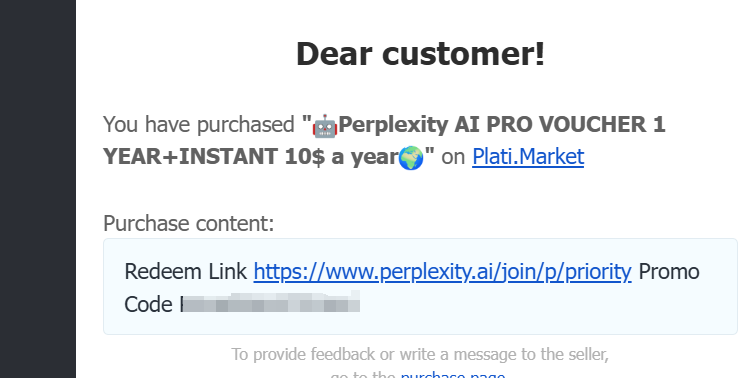Image resolution: width=748 pixels, height=378 pixels.
Task: Click the word "on" before Plati.Market
Action: 453,158
